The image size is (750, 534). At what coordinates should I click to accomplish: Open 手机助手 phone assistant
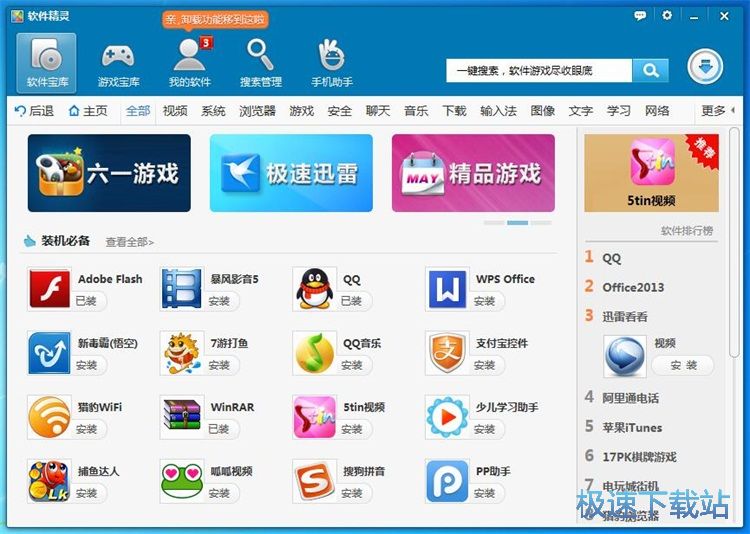(x=332, y=64)
